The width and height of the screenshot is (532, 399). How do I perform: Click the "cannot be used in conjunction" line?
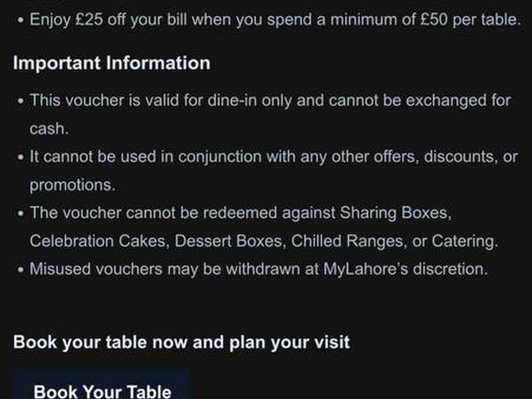[273, 156]
